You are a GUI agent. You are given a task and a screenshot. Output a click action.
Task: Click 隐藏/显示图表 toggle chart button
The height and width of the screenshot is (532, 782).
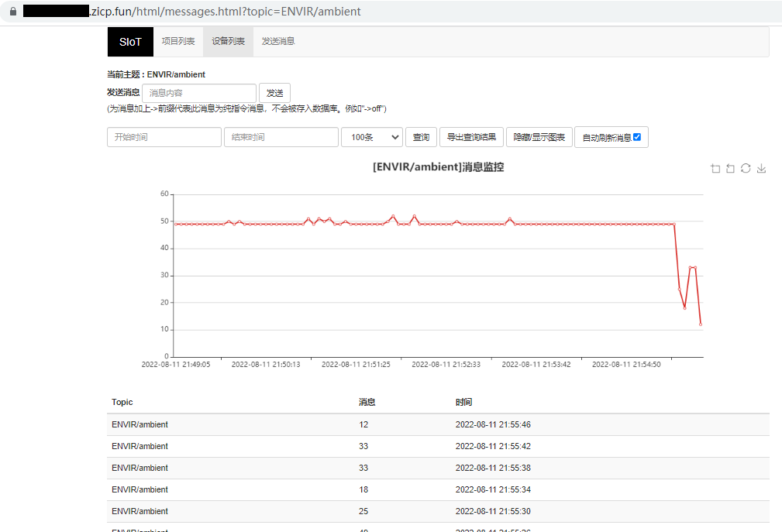click(539, 137)
